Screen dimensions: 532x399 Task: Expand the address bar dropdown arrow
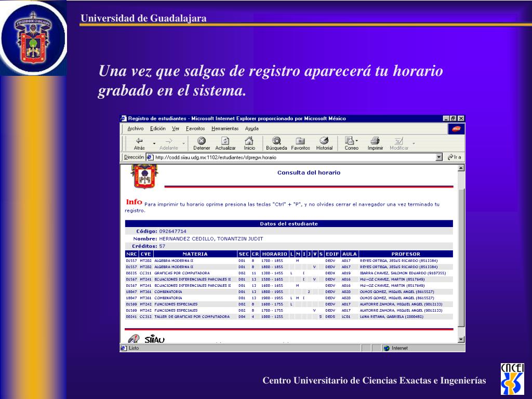pyautogui.click(x=439, y=157)
